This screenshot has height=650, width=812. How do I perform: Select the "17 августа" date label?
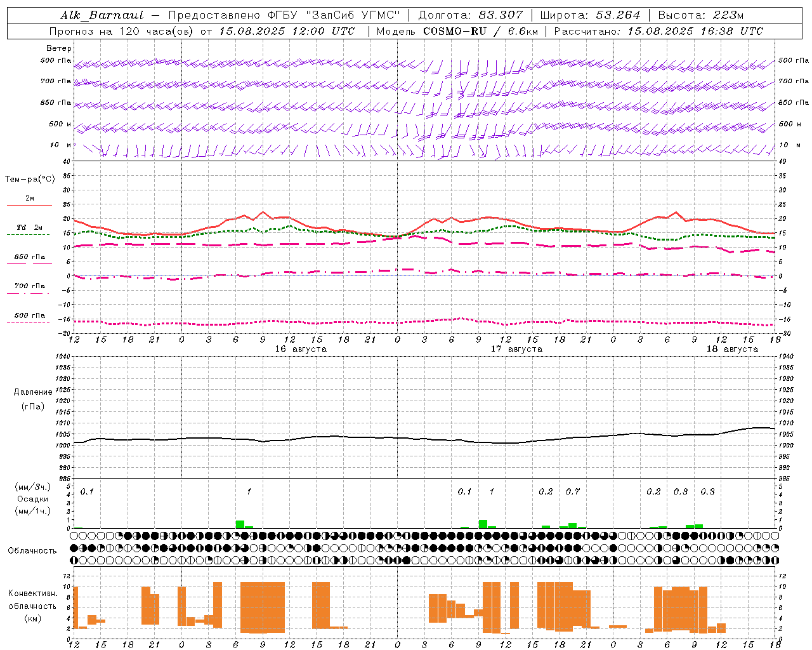pos(516,349)
